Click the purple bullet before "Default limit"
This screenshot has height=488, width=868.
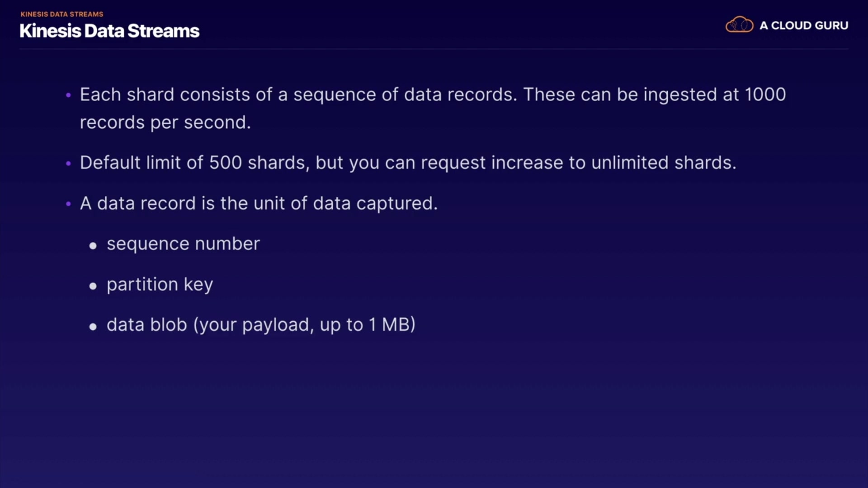click(x=68, y=163)
